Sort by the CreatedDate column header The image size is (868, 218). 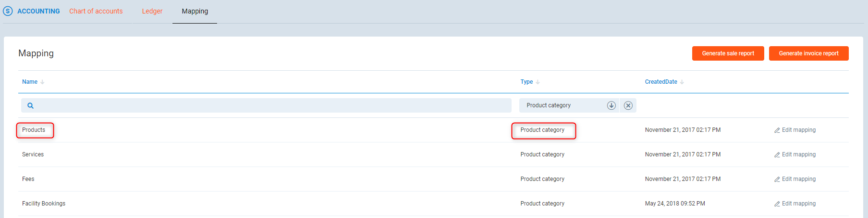tap(660, 82)
